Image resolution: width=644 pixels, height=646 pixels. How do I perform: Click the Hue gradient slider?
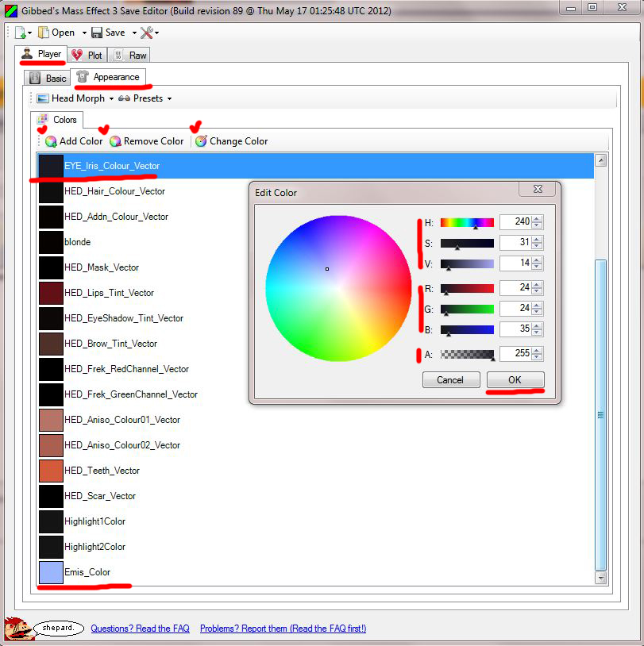coord(467,222)
